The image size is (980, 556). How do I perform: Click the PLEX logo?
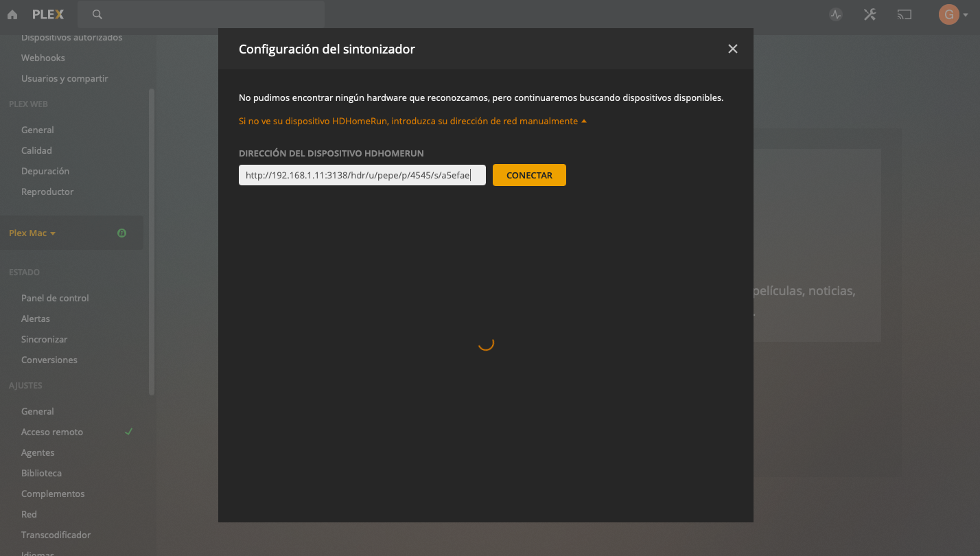[x=48, y=14]
